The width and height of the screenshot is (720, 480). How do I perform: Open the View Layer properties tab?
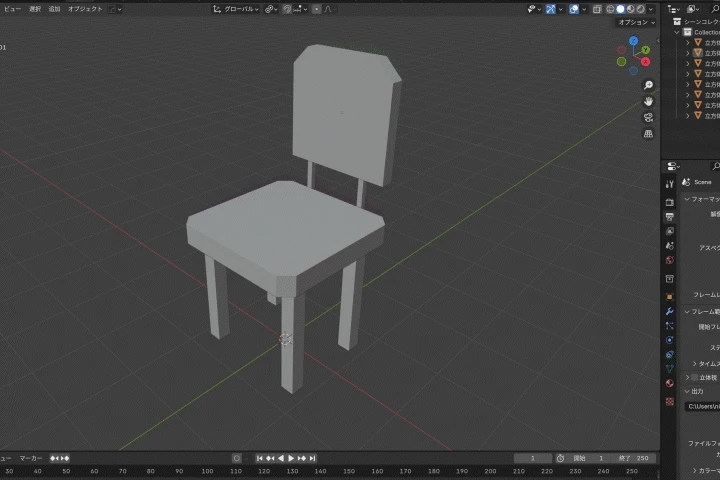669,231
